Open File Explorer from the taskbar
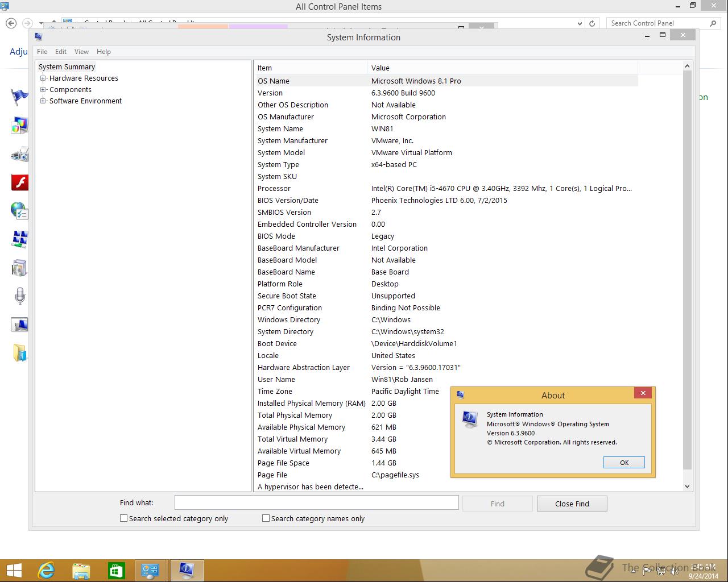 tap(81, 571)
